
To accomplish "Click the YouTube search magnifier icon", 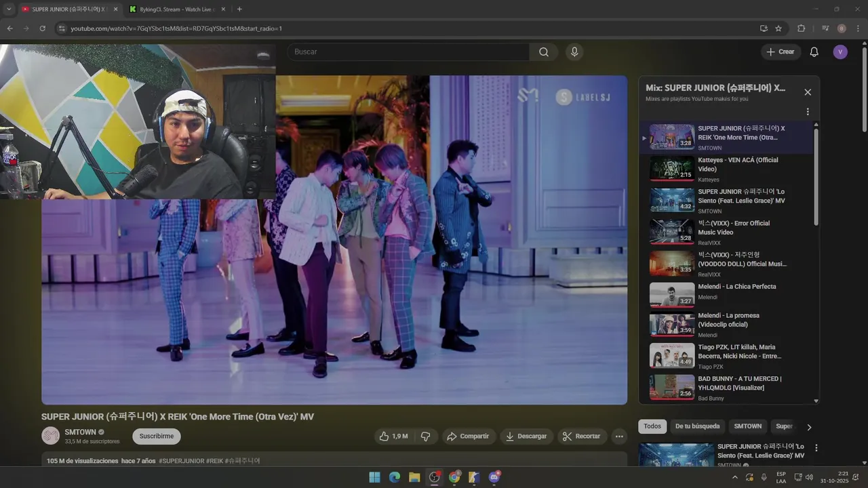I will [x=544, y=52].
